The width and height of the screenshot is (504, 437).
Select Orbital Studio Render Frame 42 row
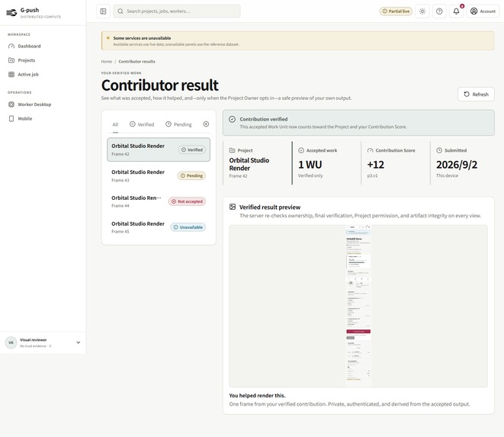pyautogui.click(x=159, y=149)
